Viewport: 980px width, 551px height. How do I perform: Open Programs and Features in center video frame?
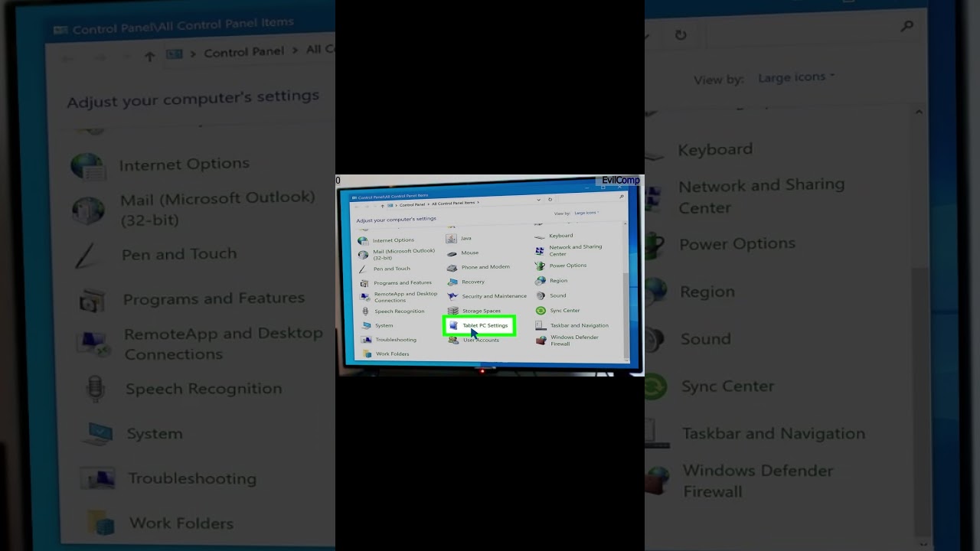pyautogui.click(x=396, y=283)
